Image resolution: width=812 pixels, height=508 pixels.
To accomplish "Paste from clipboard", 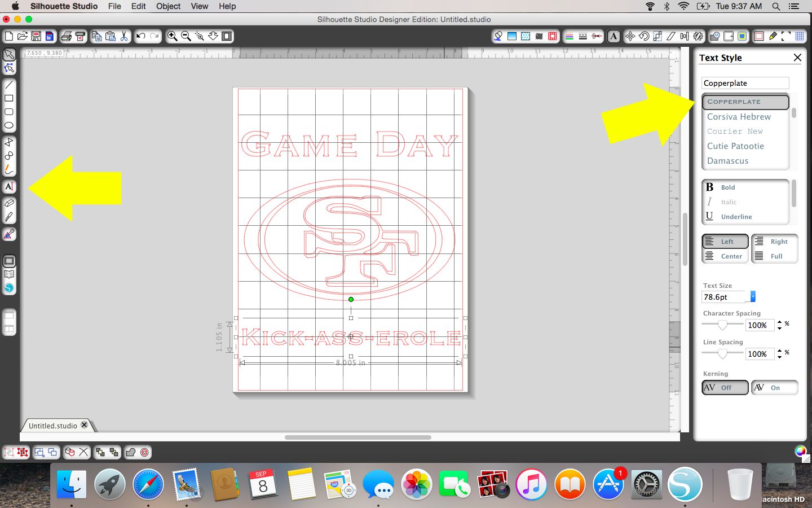I will coord(111,36).
